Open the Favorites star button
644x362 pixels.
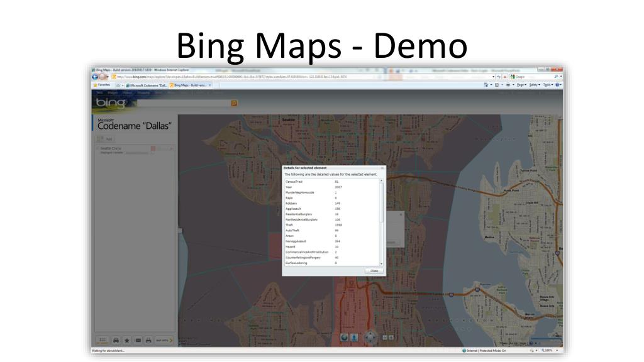pos(102,85)
